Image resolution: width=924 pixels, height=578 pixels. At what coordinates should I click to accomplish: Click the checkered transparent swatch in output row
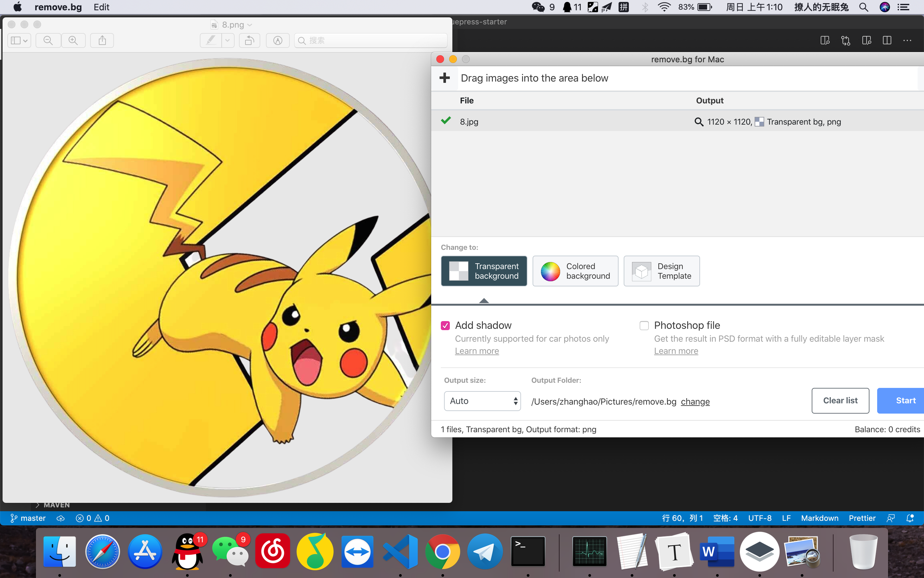coord(759,122)
